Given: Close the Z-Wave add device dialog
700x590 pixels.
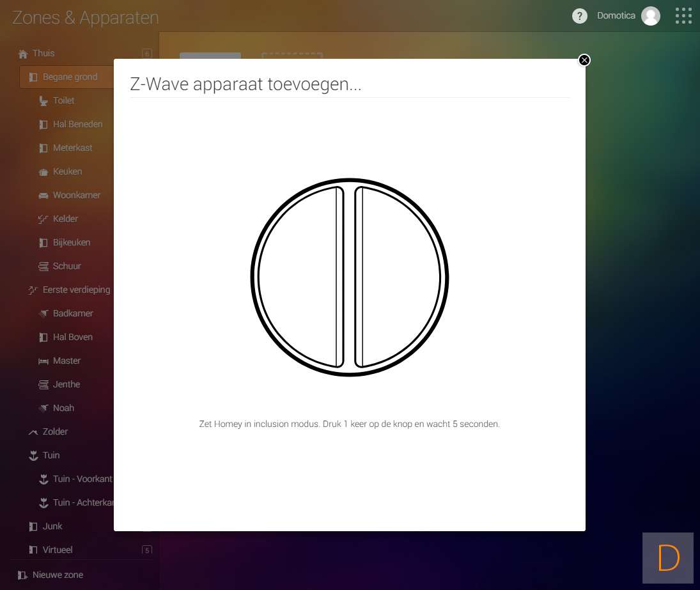Looking at the screenshot, I should pyautogui.click(x=584, y=60).
